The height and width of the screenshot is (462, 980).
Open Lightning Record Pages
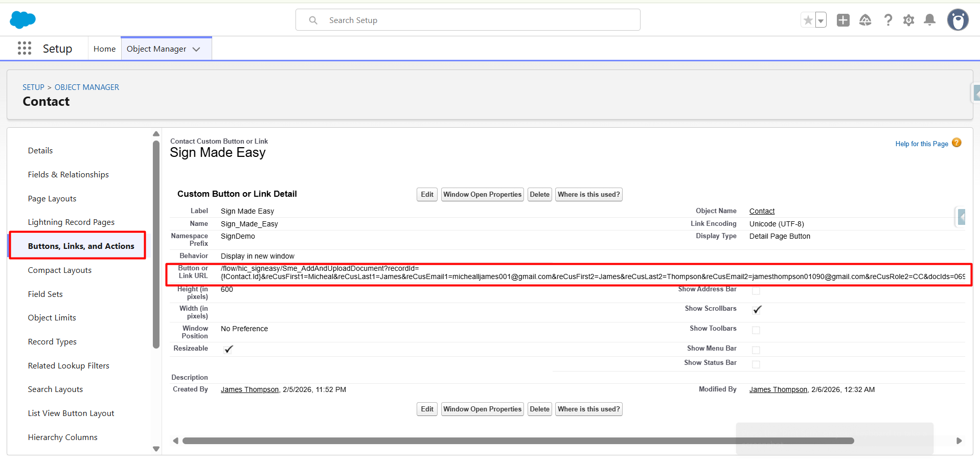[71, 222]
